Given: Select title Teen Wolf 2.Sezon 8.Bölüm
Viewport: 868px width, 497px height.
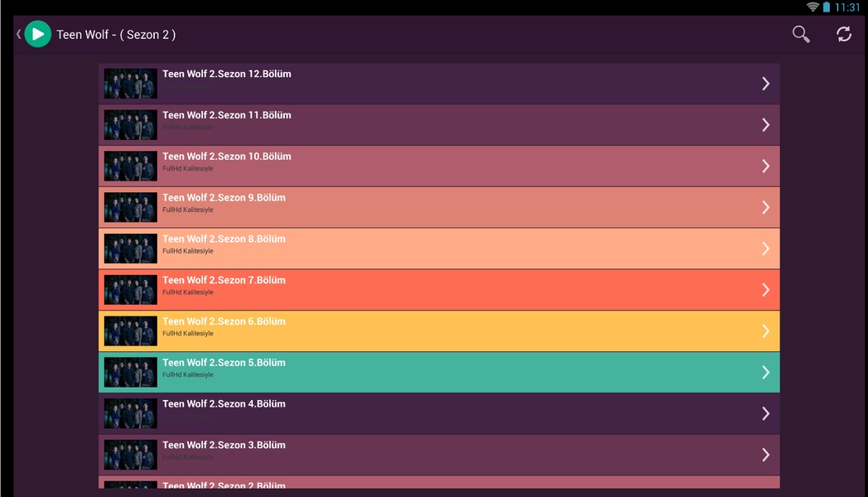Looking at the screenshot, I should tap(224, 239).
